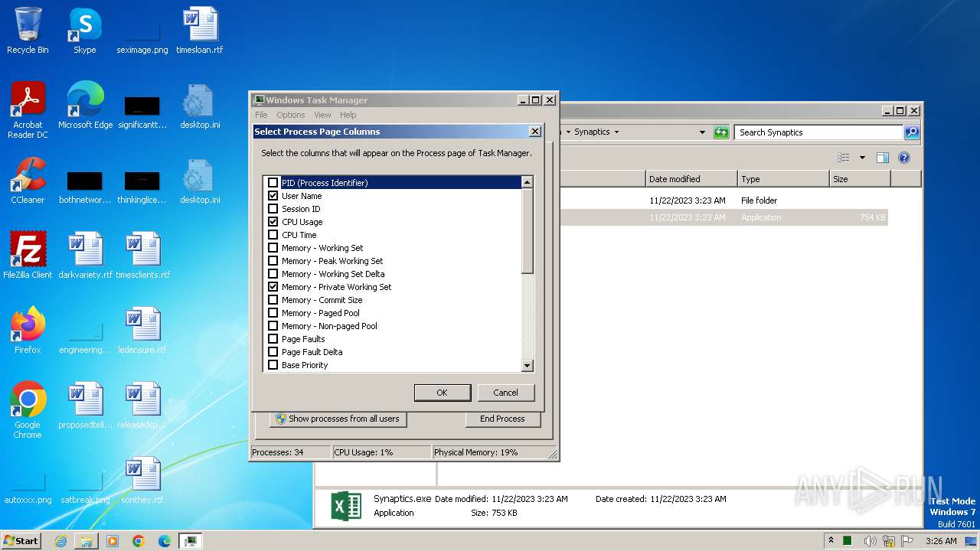The width and height of the screenshot is (980, 551).
Task: Open Task Manager Help menu
Action: 348,115
